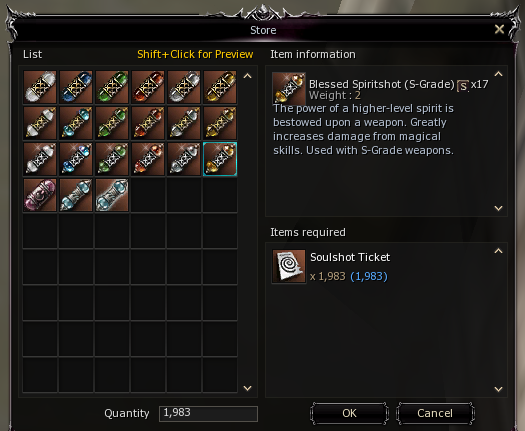This screenshot has height=431, width=525.
Task: Click Item information scroll up arrow
Action: point(498,74)
